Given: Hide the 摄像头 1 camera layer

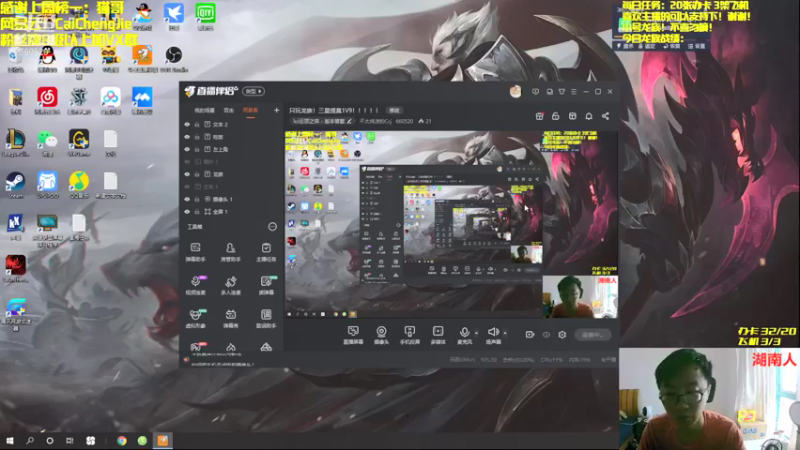Looking at the screenshot, I should [187, 199].
